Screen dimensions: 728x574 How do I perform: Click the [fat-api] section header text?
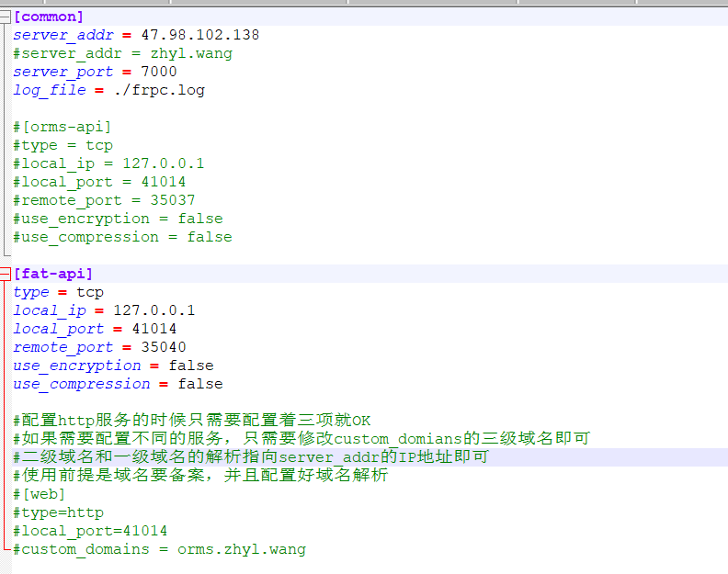(x=53, y=274)
